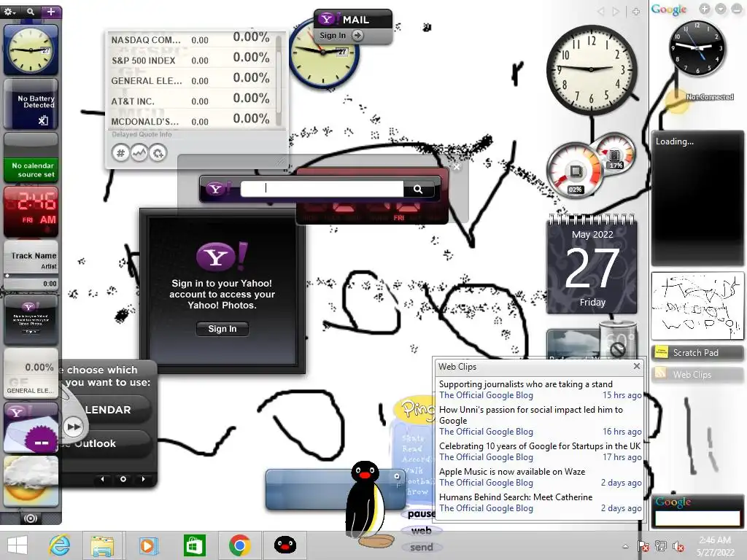Screen dimensions: 747x560
Task: Click the memory gauge showing 17%
Action: pyautogui.click(x=614, y=153)
